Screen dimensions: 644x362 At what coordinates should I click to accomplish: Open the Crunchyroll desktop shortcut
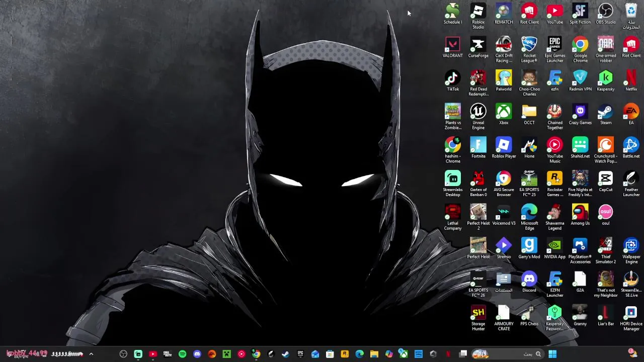coord(606,150)
